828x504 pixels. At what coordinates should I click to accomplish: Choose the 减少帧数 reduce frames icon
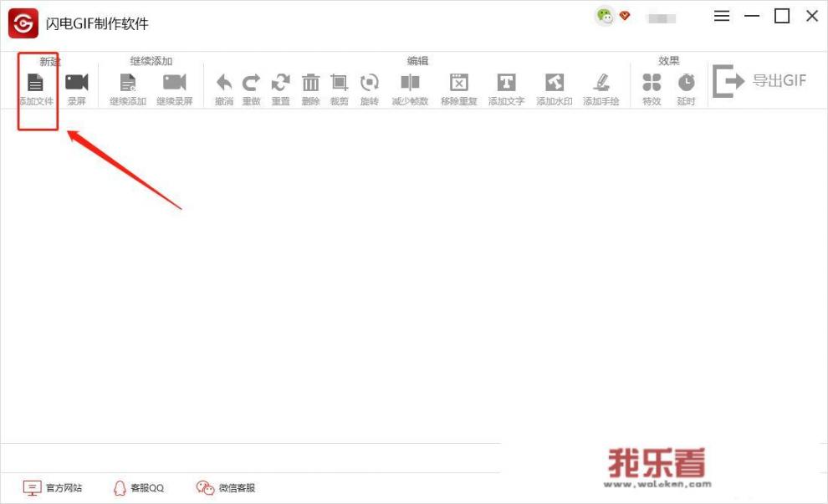click(x=410, y=83)
